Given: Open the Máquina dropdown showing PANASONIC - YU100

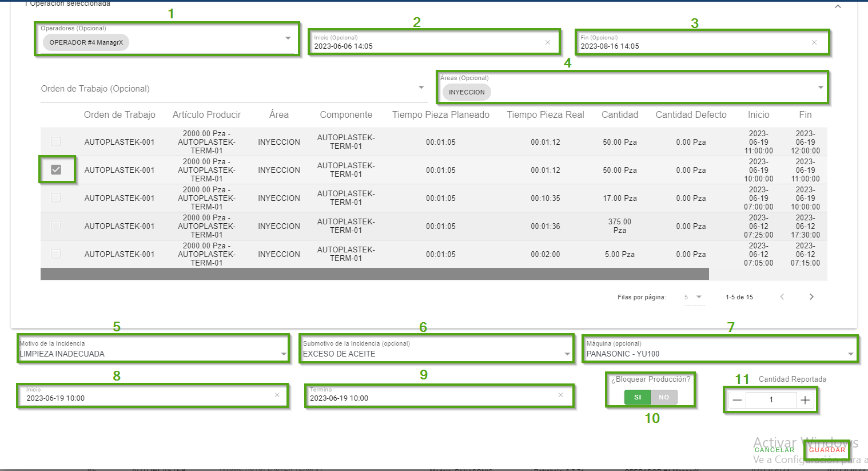Looking at the screenshot, I should [850, 354].
